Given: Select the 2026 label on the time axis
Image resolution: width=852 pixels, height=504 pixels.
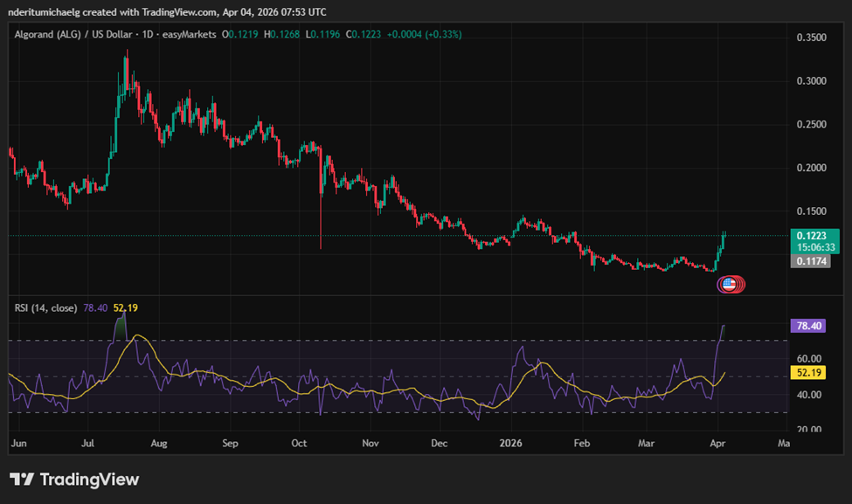Looking at the screenshot, I should coord(510,443).
